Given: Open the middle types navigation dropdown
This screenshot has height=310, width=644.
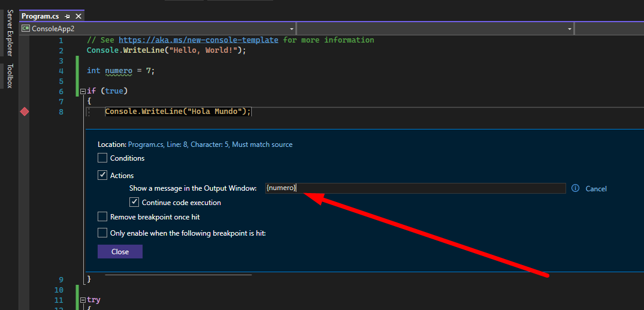Looking at the screenshot, I should (x=569, y=29).
